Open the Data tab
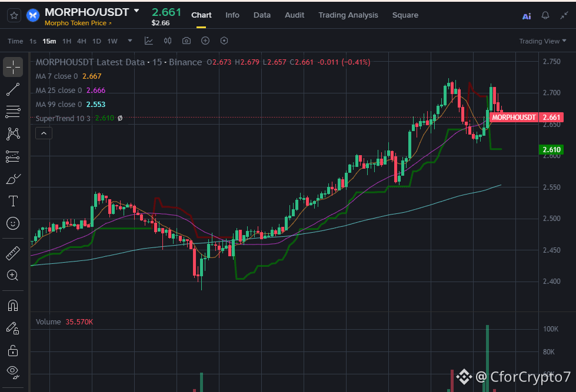This screenshot has width=576, height=392. coord(262,15)
